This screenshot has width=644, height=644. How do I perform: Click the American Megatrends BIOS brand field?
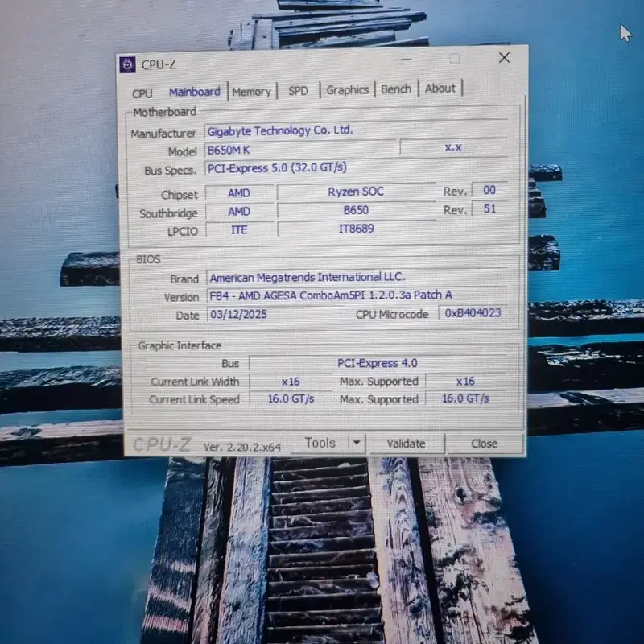coord(357,277)
